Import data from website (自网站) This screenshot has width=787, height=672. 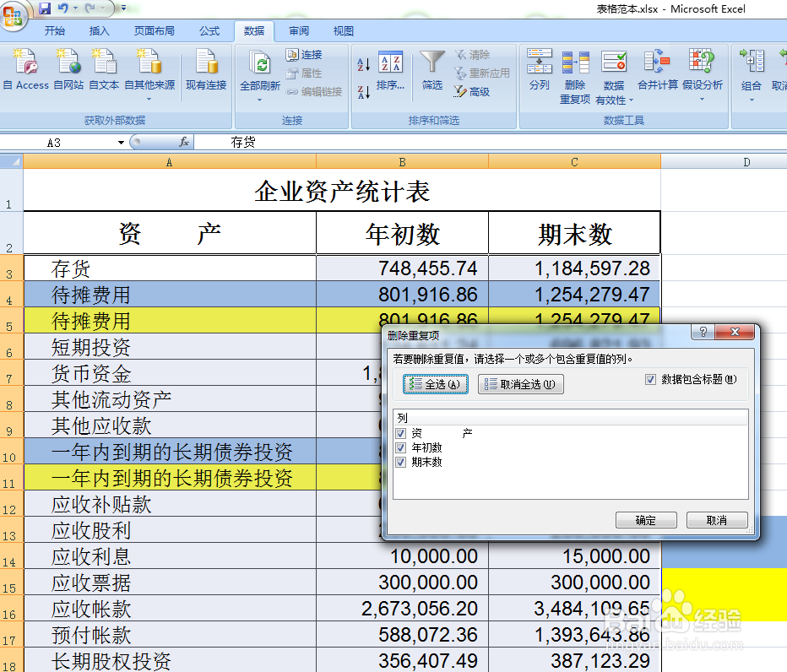[68, 69]
